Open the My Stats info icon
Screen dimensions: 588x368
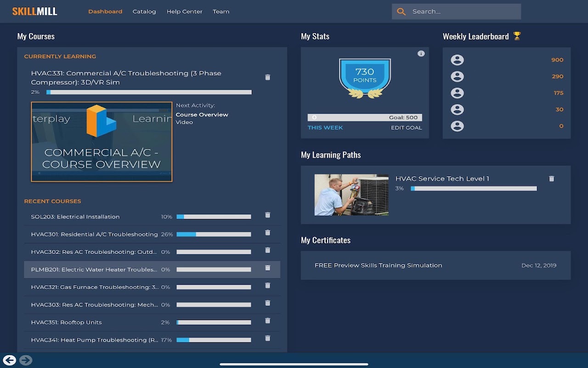421,53
